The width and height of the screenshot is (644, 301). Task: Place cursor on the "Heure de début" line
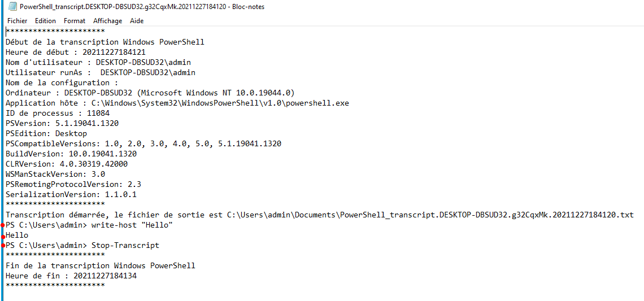(68, 53)
